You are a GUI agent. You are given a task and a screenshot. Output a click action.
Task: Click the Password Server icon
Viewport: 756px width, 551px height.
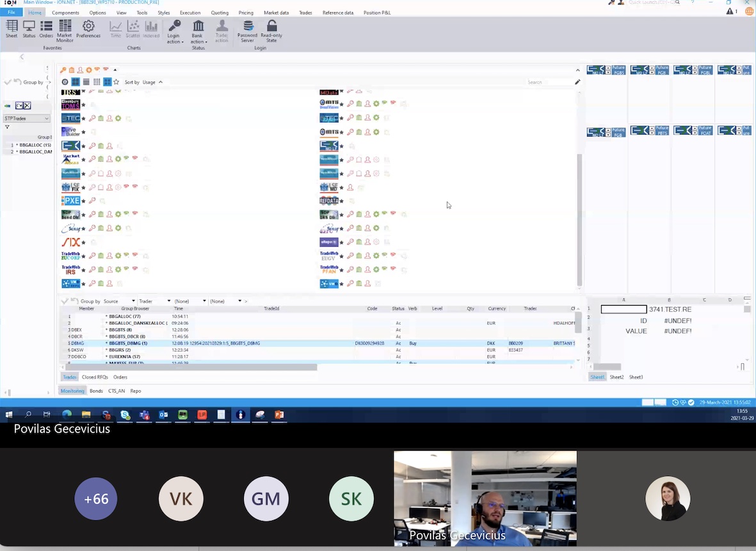point(247,29)
